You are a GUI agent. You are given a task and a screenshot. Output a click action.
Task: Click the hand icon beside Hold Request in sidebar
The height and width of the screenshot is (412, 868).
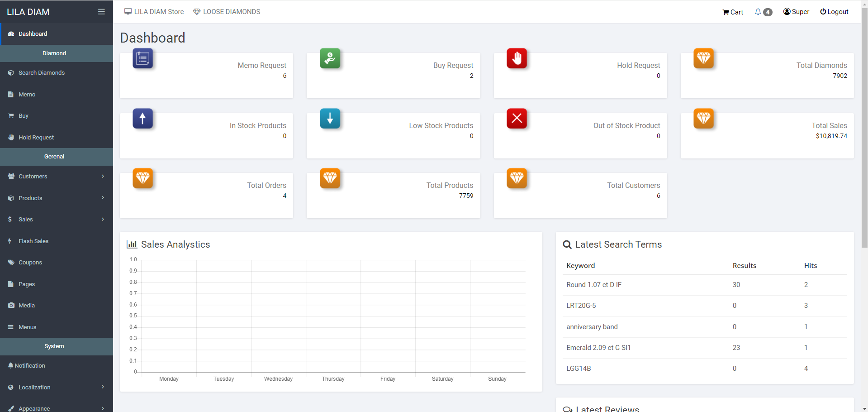coord(11,138)
